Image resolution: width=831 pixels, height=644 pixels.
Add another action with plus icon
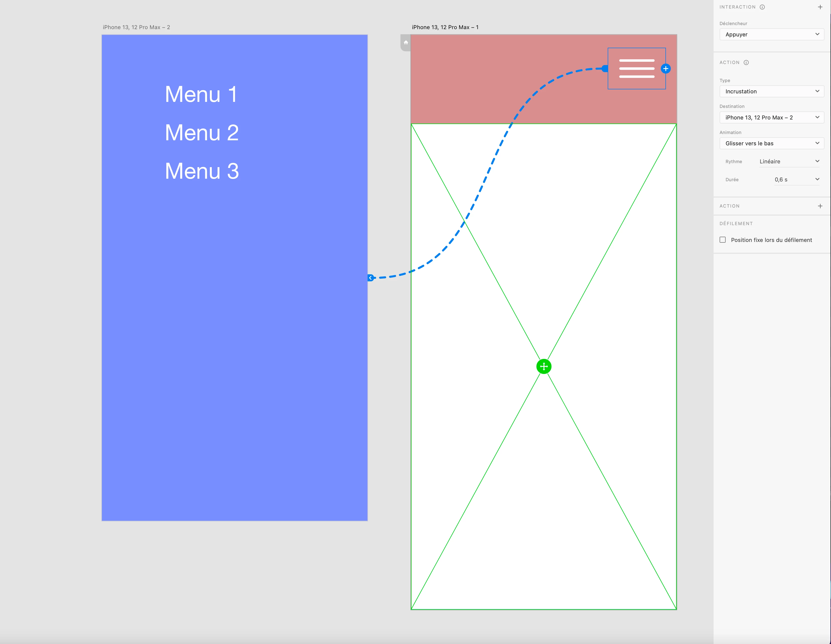pos(820,206)
